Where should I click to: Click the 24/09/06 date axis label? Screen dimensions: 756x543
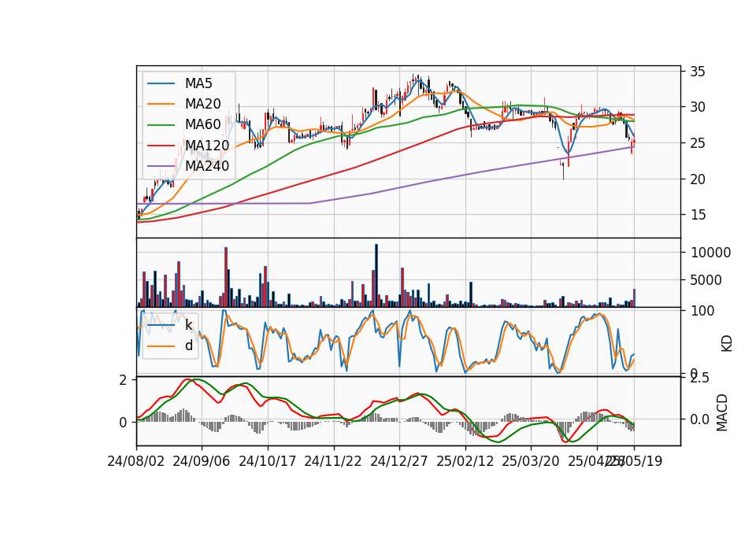[x=202, y=461]
